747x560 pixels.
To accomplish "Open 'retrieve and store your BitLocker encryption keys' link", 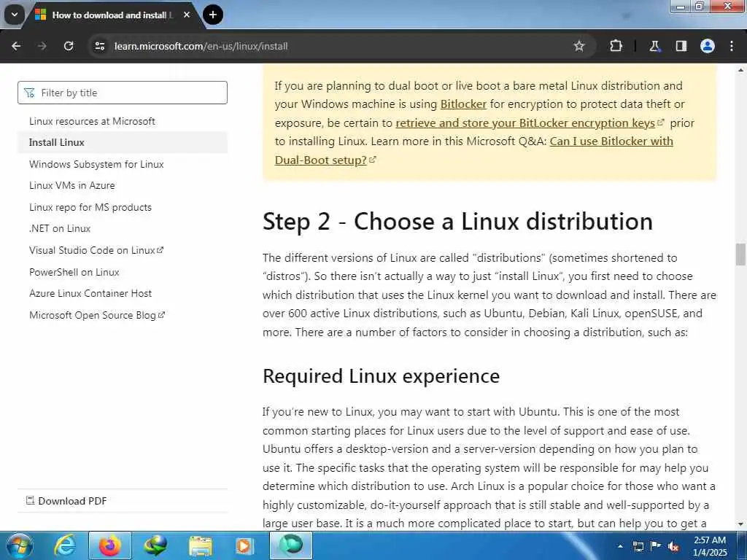I will pos(530,122).
